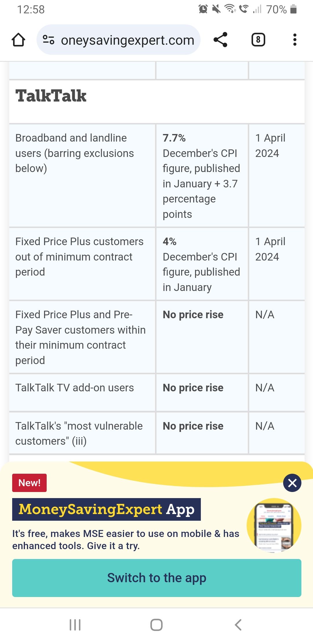Tap the Switch to the app button

pyautogui.click(x=156, y=578)
